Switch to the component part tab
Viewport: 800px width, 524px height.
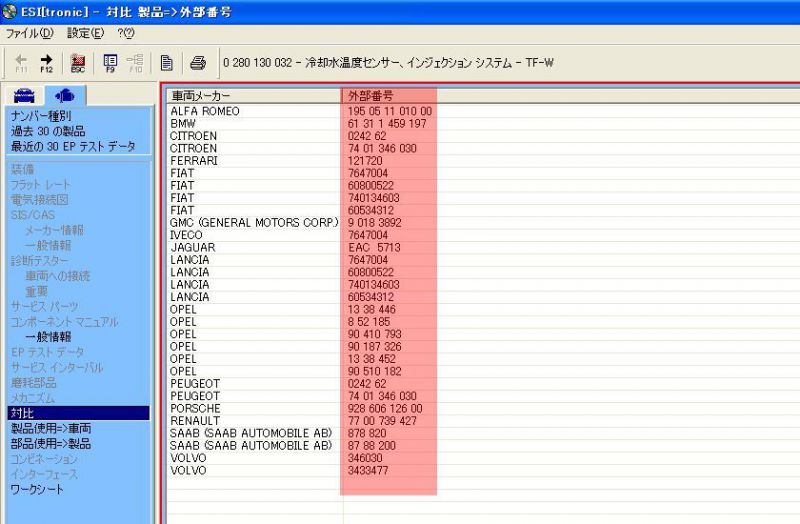pyautogui.click(x=64, y=96)
